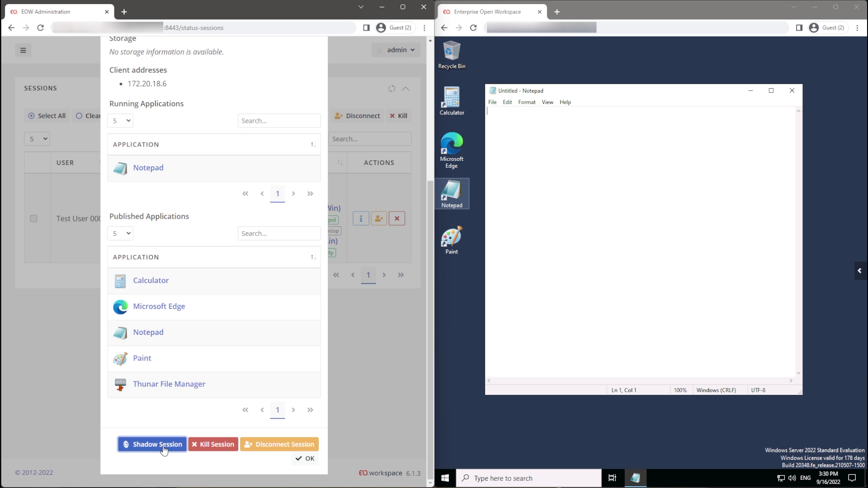Click the sessions refresh icon

coord(392,89)
